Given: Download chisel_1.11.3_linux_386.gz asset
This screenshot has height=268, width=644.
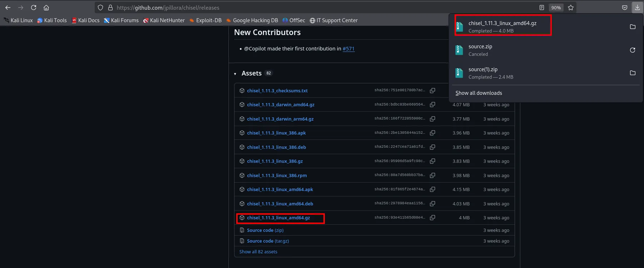Looking at the screenshot, I should [275, 161].
